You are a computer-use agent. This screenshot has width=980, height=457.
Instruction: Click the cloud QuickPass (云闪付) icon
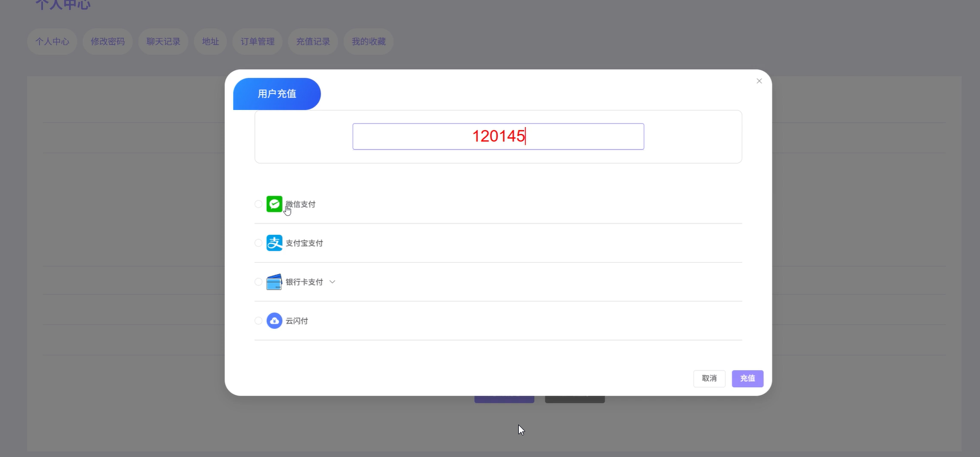[x=274, y=321]
